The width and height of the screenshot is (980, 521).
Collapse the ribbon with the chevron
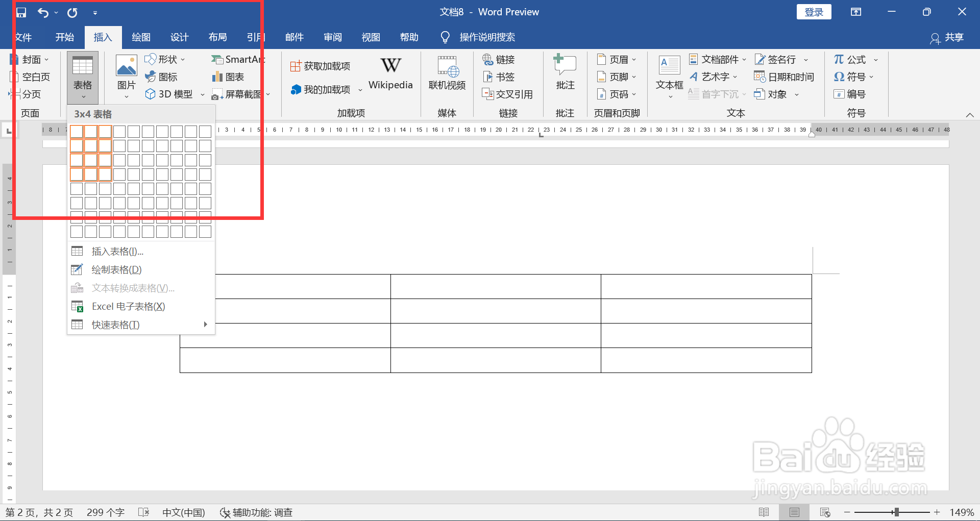click(970, 115)
